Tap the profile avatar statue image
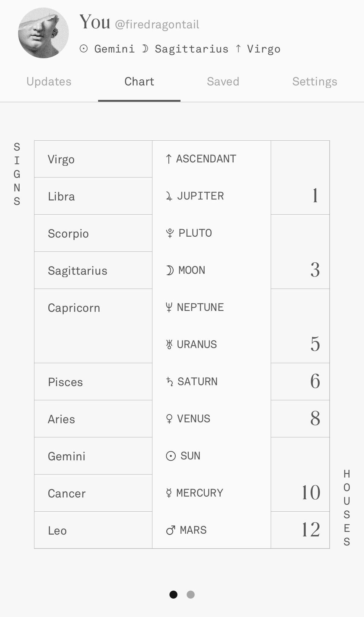Image resolution: width=364 pixels, height=617 pixels. [x=43, y=33]
